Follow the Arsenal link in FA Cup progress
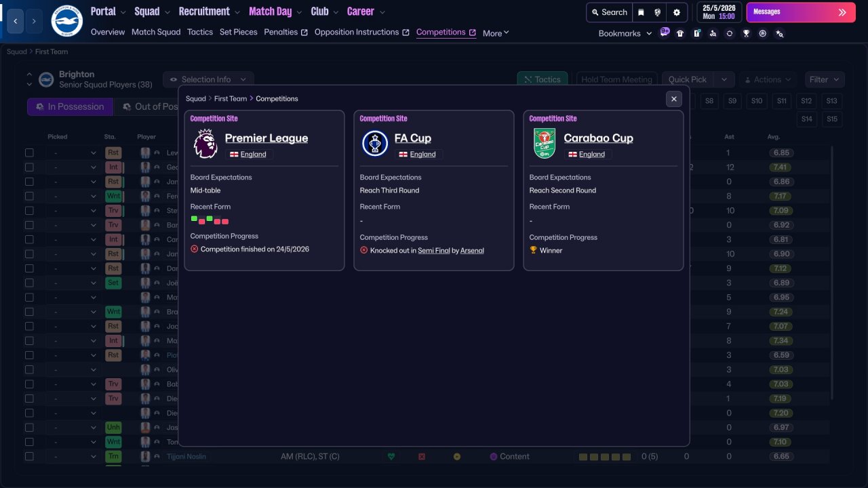 pos(473,250)
